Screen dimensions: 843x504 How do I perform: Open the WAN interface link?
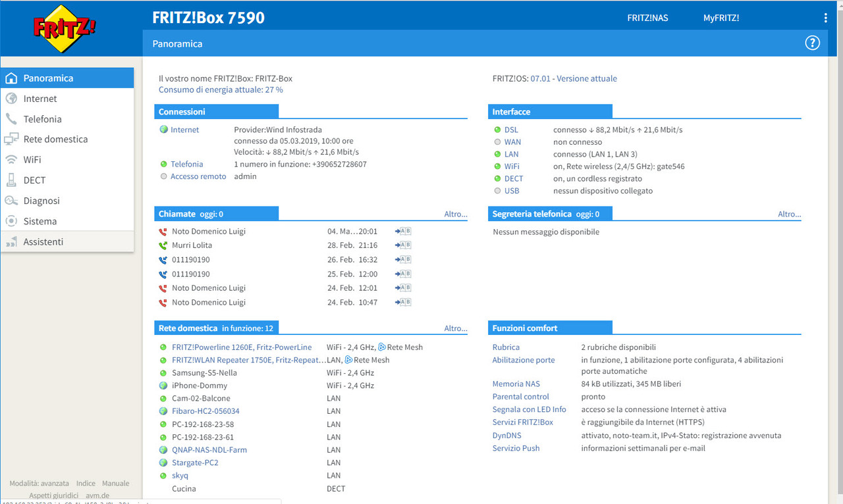point(512,141)
